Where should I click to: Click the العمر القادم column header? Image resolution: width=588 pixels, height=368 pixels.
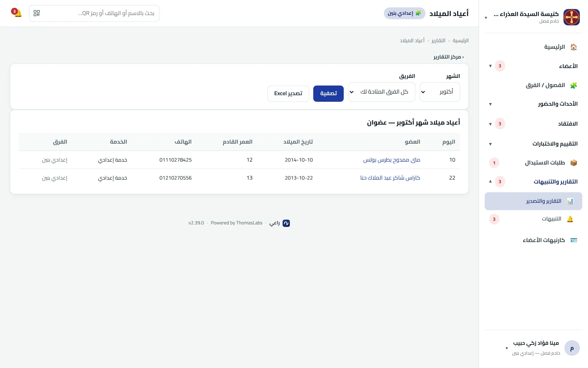[x=237, y=142]
